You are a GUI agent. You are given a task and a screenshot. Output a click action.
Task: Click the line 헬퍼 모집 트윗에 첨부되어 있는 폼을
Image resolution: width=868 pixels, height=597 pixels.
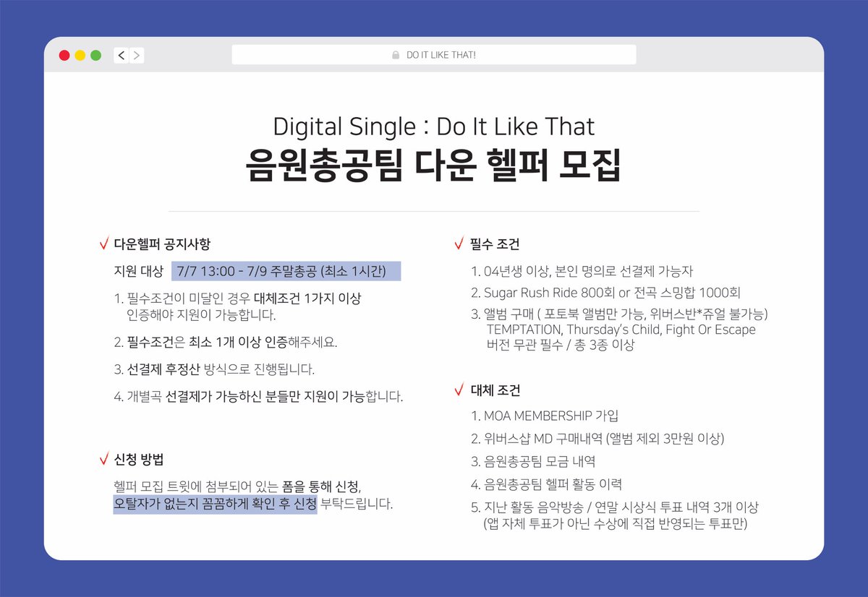pos(237,485)
